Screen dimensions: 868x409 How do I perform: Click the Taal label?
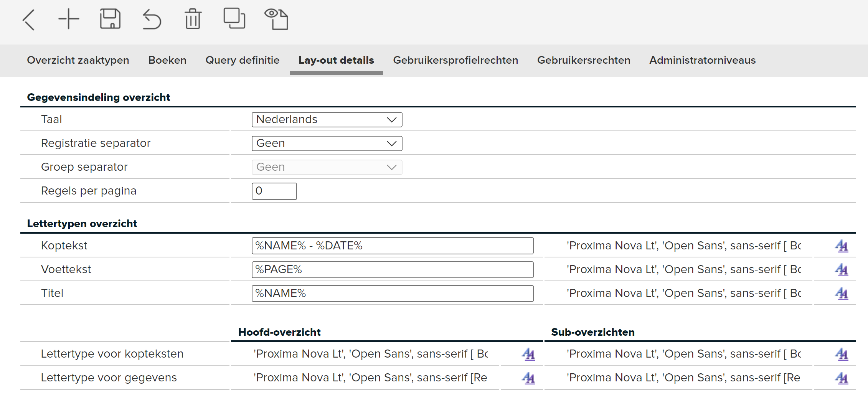51,120
